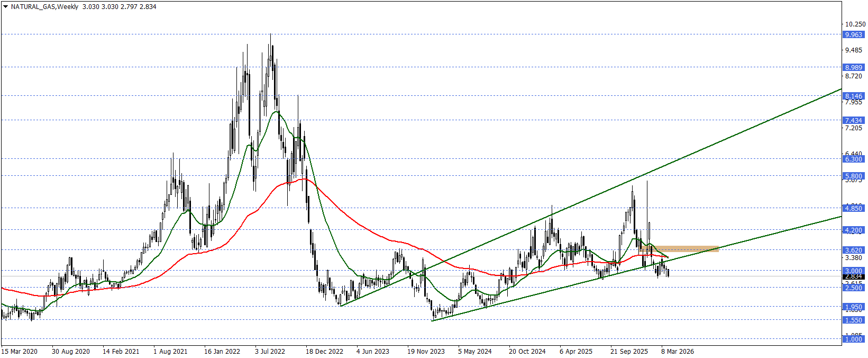
Task: Select the 1.950 price level label
Action: (853, 307)
